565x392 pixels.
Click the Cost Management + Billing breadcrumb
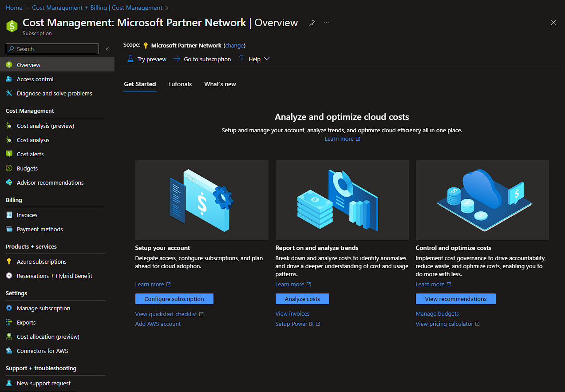[x=97, y=8]
